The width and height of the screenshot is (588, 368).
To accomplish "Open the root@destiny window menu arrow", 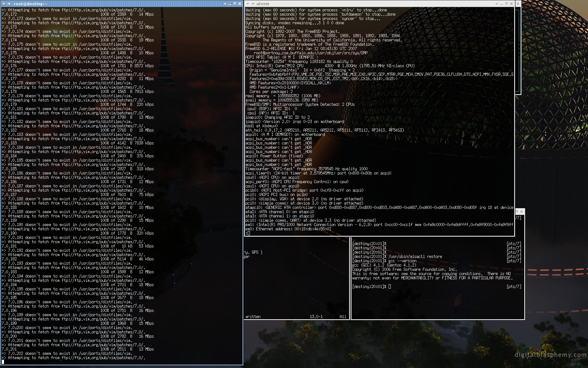I will (4, 4).
